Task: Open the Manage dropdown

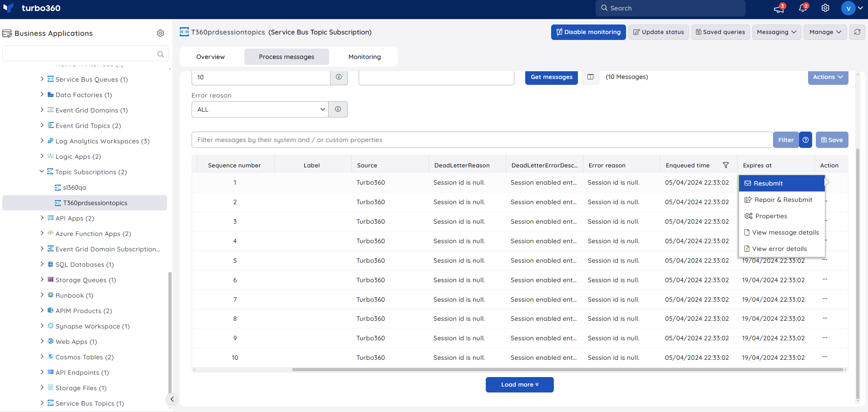Action: coord(825,32)
